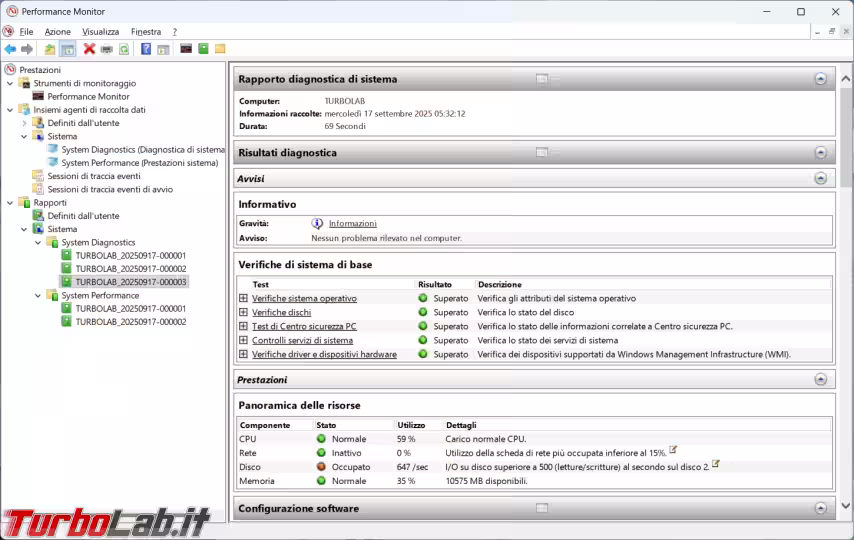Expand Definiti dall'utente under data collector sets

point(25,123)
